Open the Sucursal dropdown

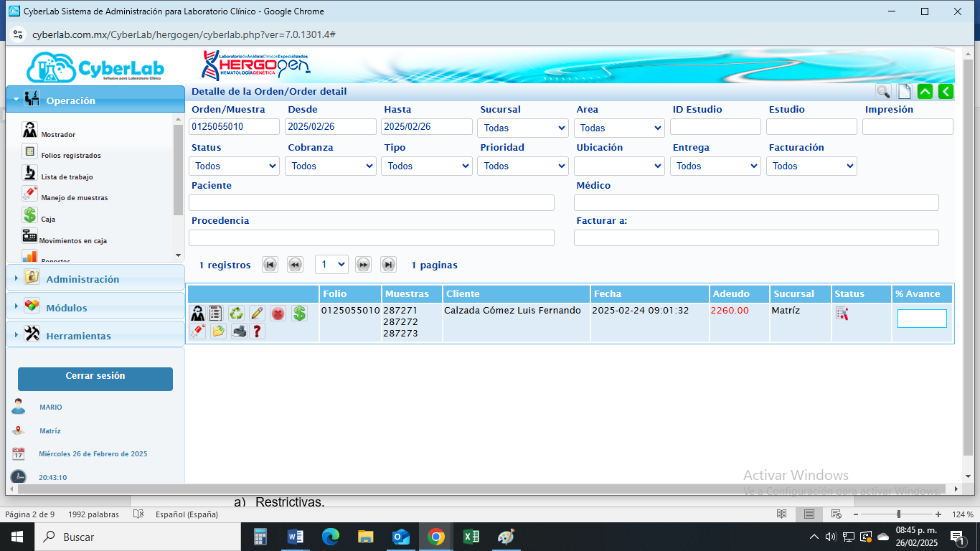pos(523,128)
